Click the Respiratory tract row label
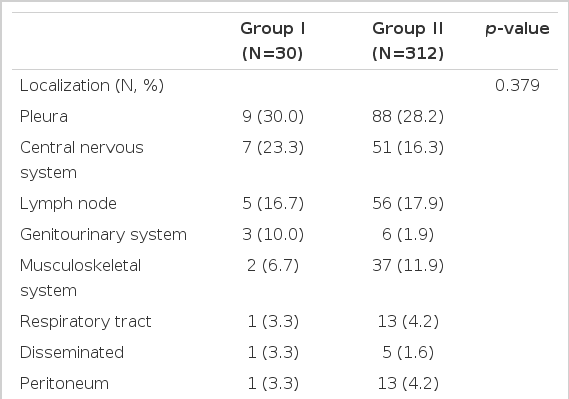This screenshot has height=399, width=569. [86, 322]
